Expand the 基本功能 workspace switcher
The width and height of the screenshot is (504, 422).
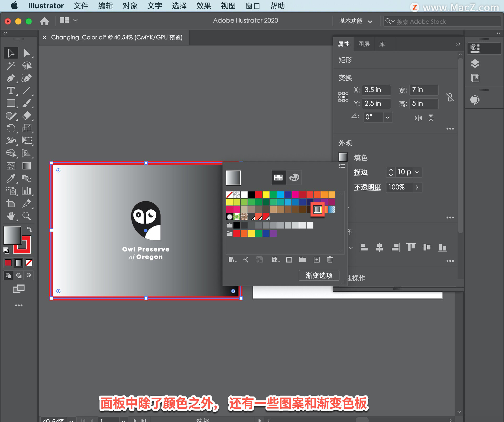coord(356,21)
